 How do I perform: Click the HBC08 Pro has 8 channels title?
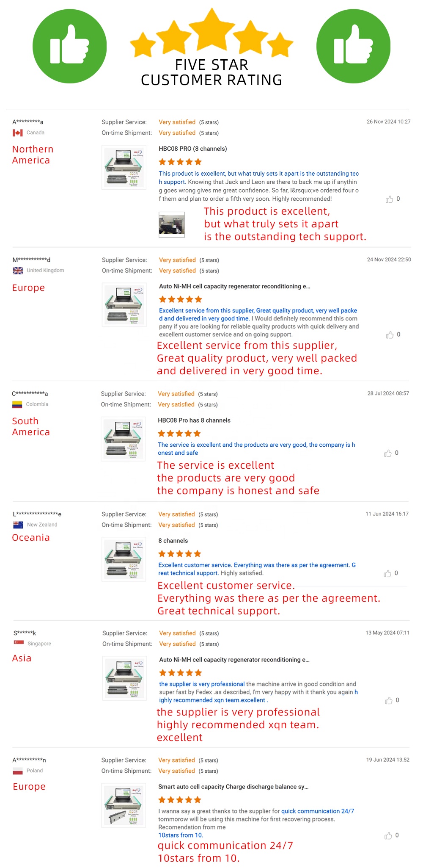tap(194, 420)
